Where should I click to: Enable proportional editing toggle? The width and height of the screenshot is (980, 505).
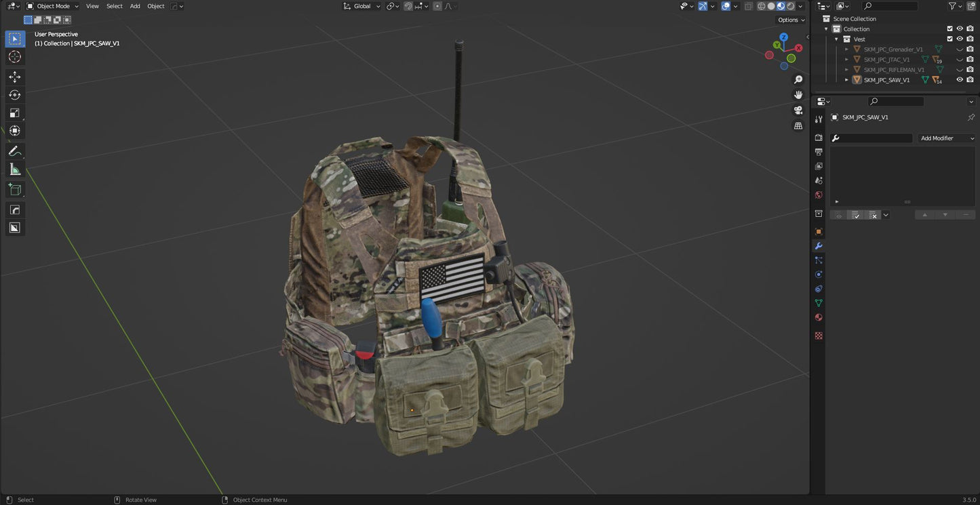[x=437, y=6]
